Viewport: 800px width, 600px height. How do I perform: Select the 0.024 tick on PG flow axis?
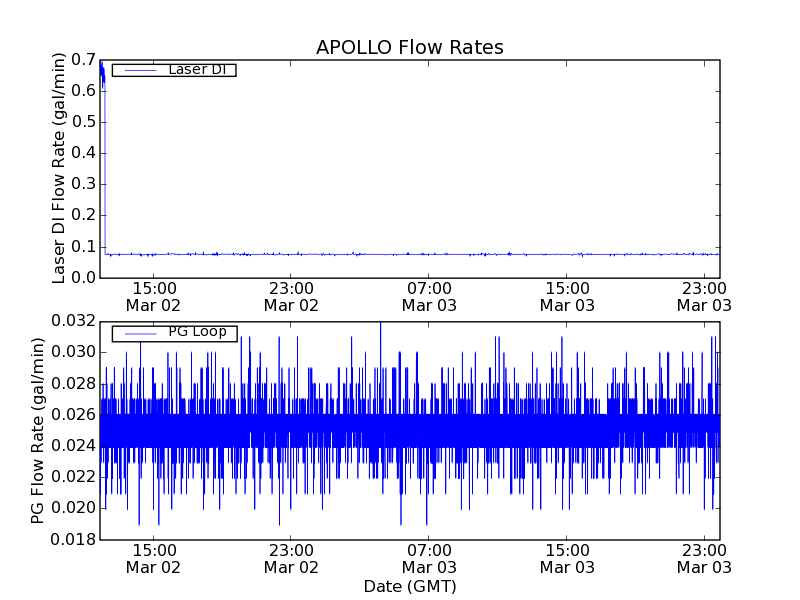pos(75,446)
